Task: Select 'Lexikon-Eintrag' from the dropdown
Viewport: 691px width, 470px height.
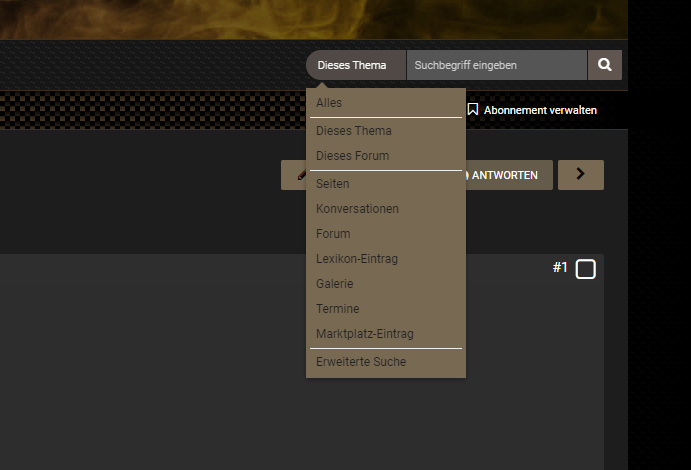Action: (x=356, y=259)
